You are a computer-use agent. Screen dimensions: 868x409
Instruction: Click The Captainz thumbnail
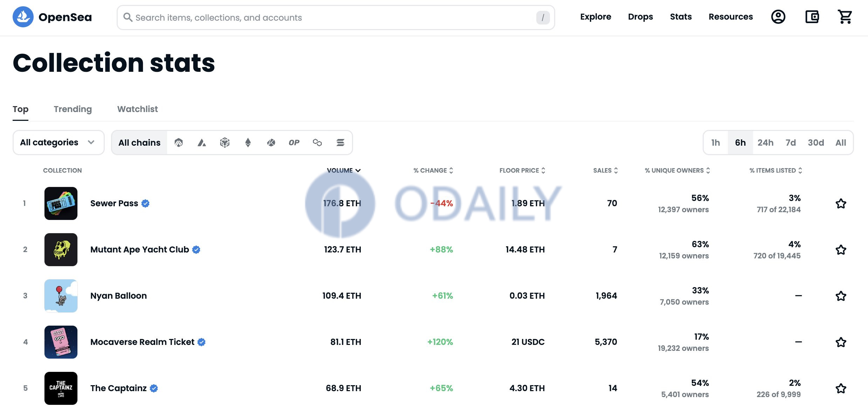[x=61, y=388]
